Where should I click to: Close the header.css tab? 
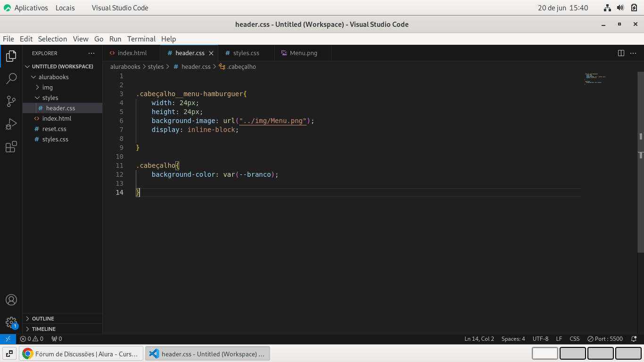tap(211, 53)
